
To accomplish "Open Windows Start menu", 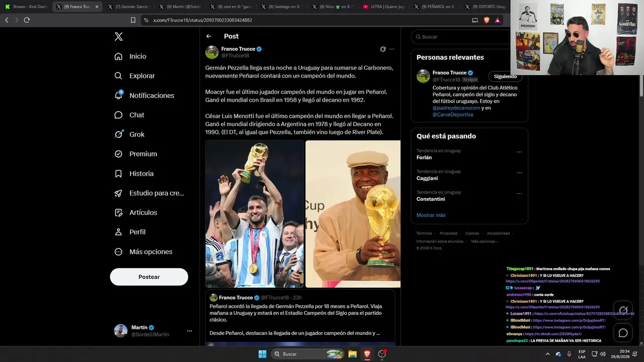I will click(262, 354).
